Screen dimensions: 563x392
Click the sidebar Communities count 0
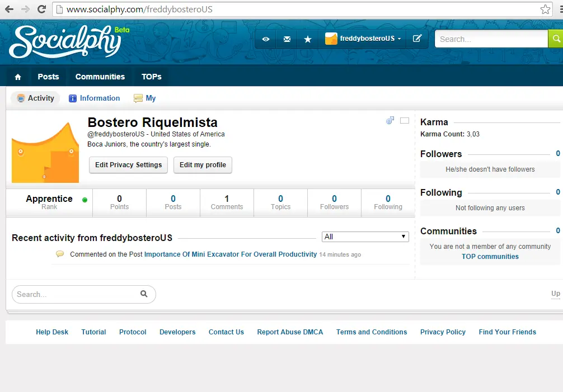coord(557,230)
